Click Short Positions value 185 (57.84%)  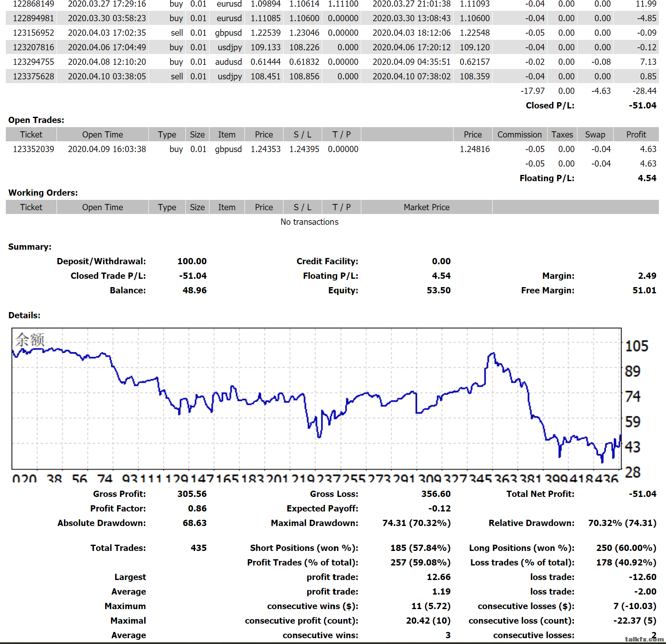[x=420, y=548]
